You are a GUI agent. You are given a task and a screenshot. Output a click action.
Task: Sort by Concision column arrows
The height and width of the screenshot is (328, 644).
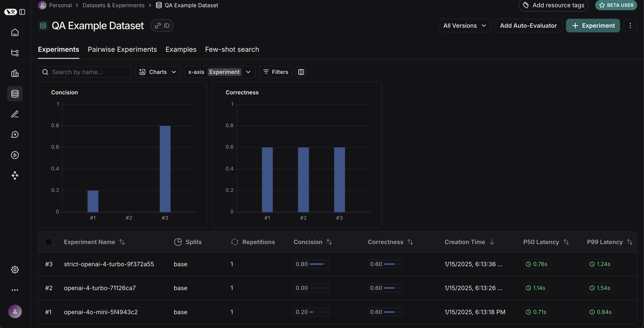(x=329, y=242)
